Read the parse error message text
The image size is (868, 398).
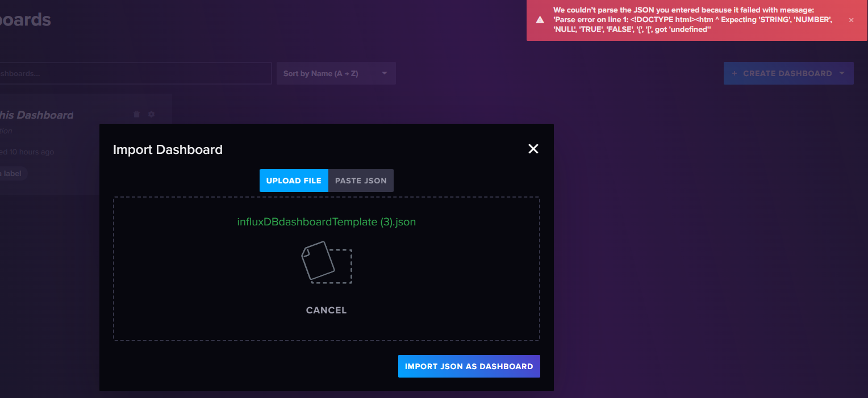(693, 20)
